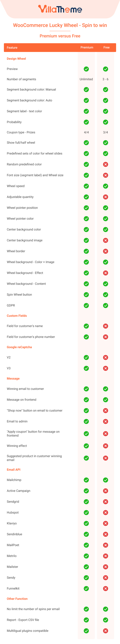The height and width of the screenshot is (644, 120).
Task: Click Premium check for Klaviyo row
Action: [86, 523]
